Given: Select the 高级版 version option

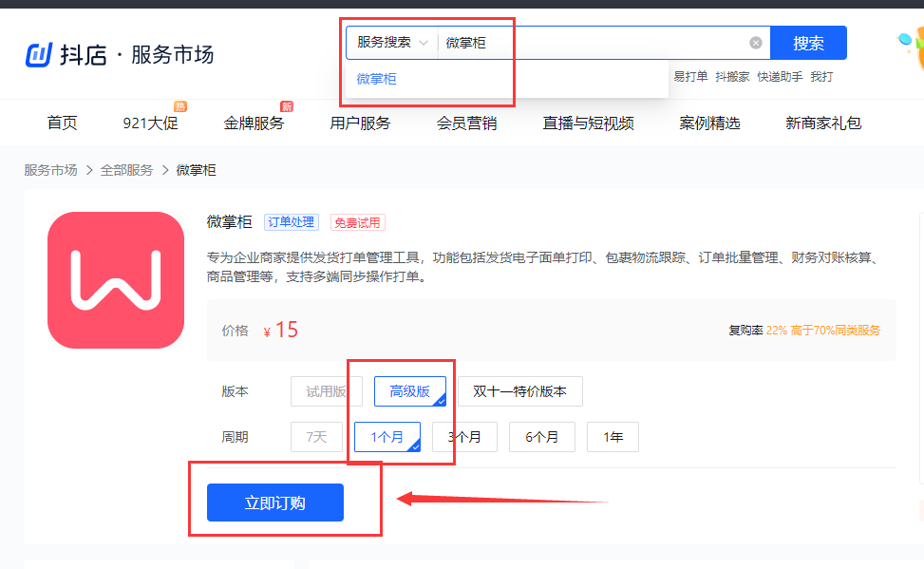Looking at the screenshot, I should click(410, 391).
